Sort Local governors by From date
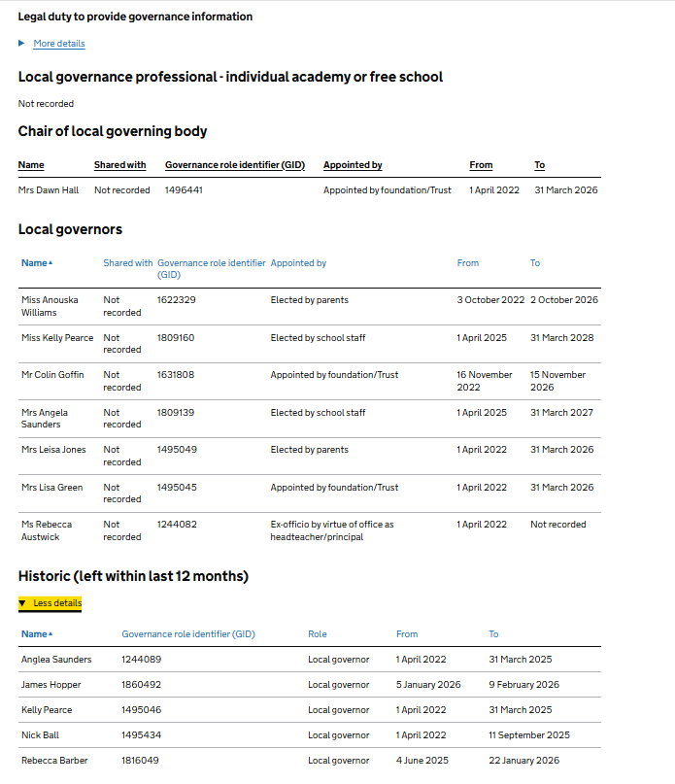The width and height of the screenshot is (675, 784). [x=468, y=263]
